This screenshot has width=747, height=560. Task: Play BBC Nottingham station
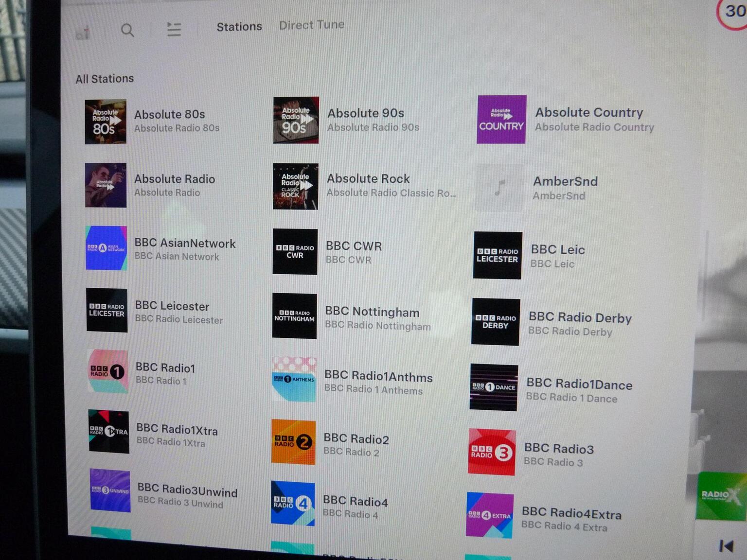[372, 318]
